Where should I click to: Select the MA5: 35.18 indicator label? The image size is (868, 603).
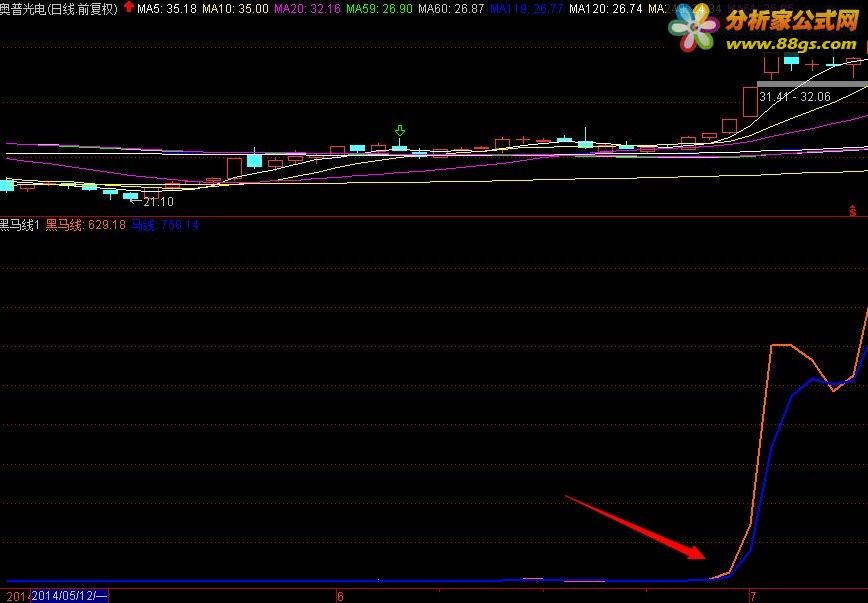point(167,8)
